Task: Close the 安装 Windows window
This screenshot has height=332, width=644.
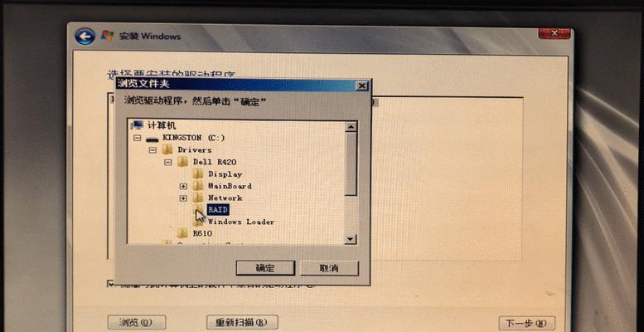Action: tap(554, 33)
